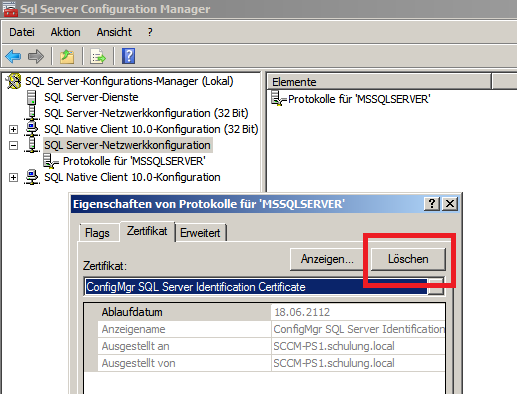The width and height of the screenshot is (517, 394).
Task: Select SQL Server-Netzwerkkonfiguration (32 Bit) tree item
Action: [146, 113]
